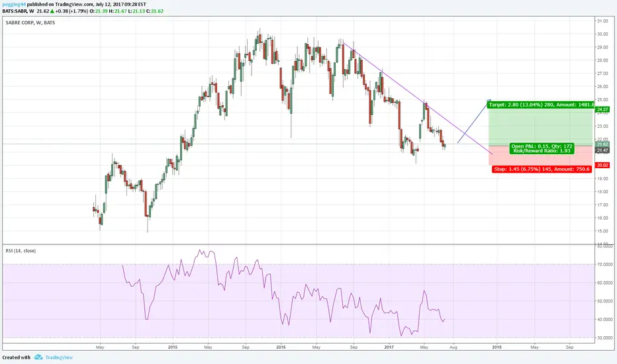Click the 21.47 dark price tag
The height and width of the screenshot is (364, 617).
click(602, 150)
